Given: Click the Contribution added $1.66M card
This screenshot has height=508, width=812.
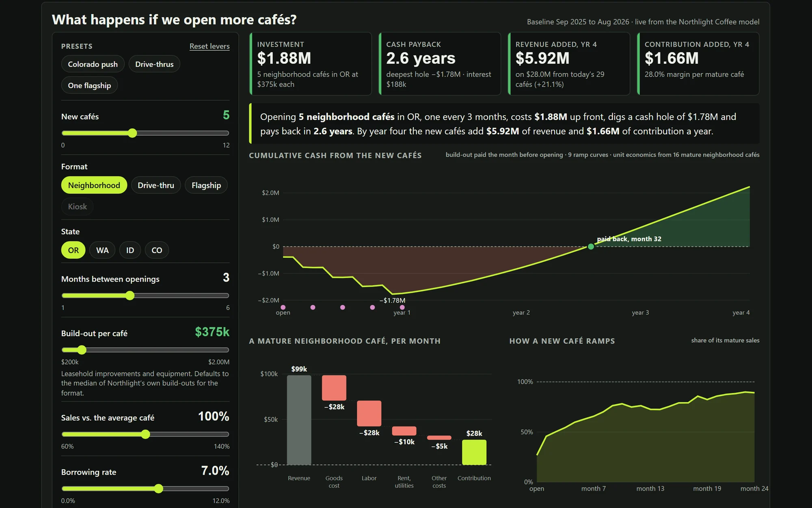Looking at the screenshot, I should click(x=698, y=64).
